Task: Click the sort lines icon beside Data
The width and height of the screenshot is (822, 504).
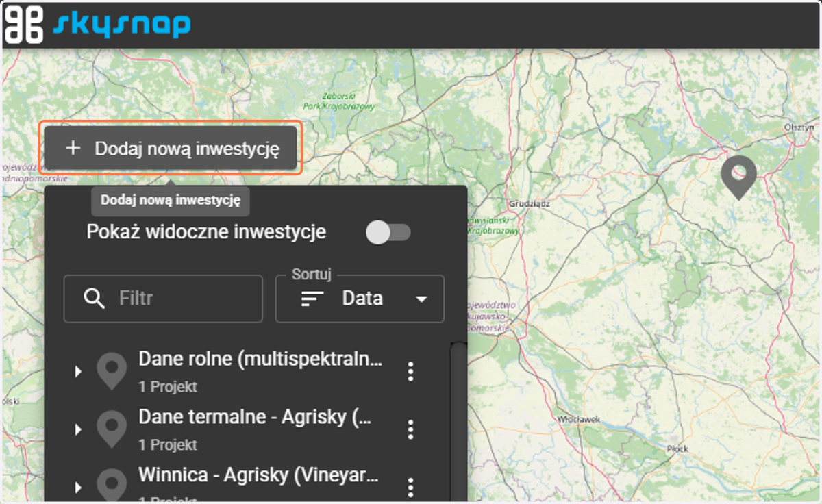Action: point(313,299)
